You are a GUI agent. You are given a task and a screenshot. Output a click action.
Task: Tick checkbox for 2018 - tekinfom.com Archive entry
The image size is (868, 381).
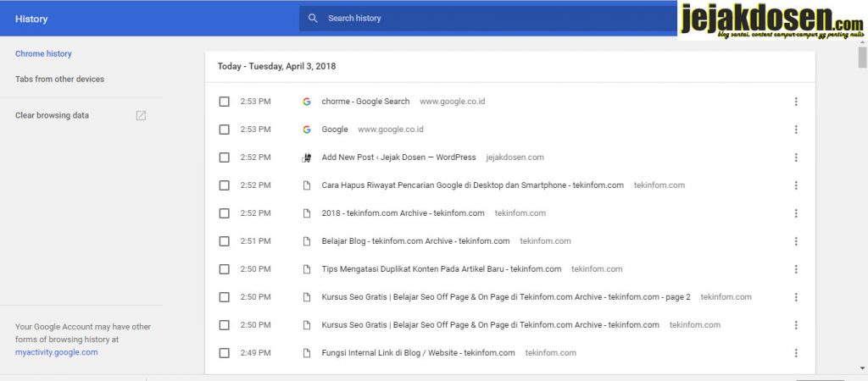(224, 213)
